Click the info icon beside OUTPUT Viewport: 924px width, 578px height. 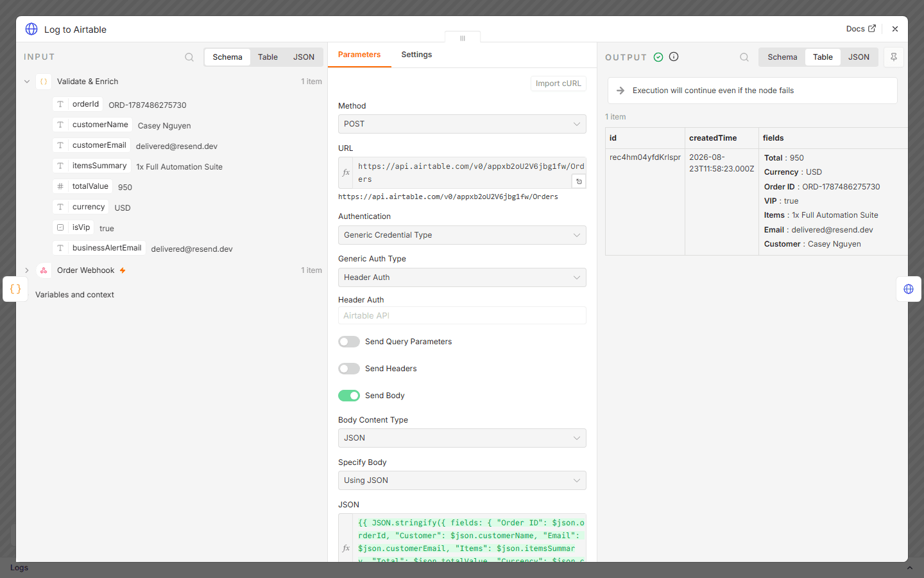click(x=674, y=57)
